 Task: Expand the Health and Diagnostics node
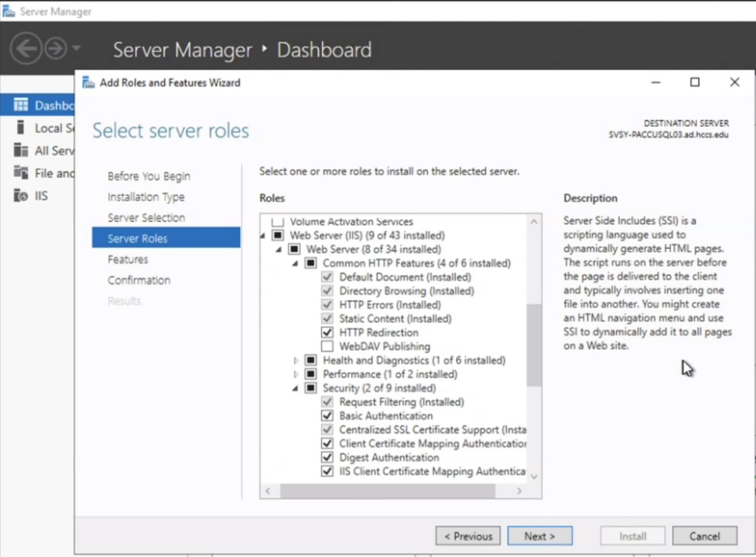(x=296, y=360)
